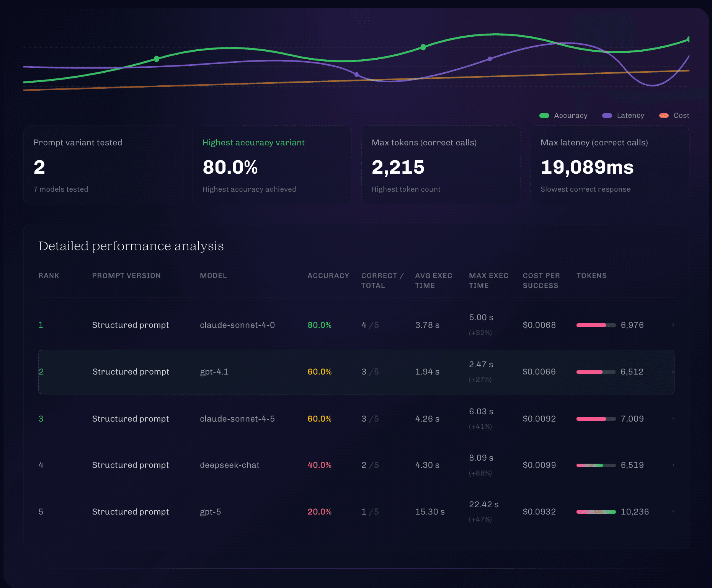Click the second green accuracy point near the peak
The height and width of the screenshot is (588, 712).
point(423,47)
